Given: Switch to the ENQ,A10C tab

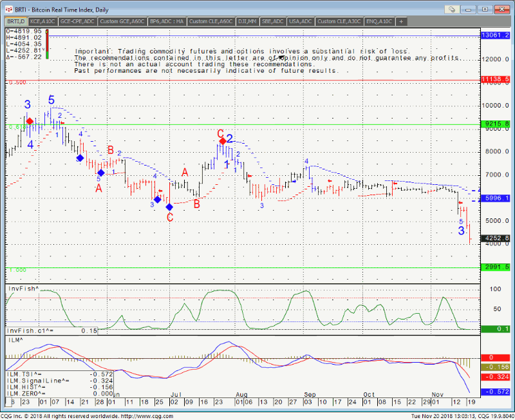Looking at the screenshot, I should click(x=380, y=21).
